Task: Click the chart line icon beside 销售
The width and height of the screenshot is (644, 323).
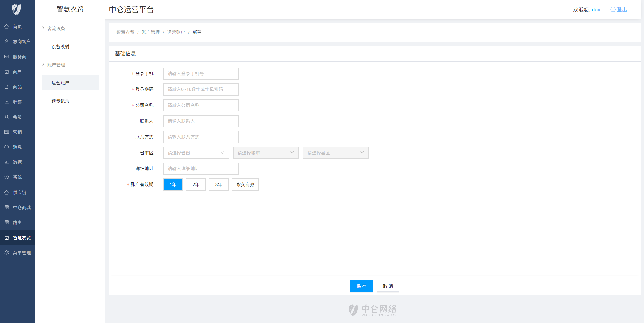Action: (7, 102)
